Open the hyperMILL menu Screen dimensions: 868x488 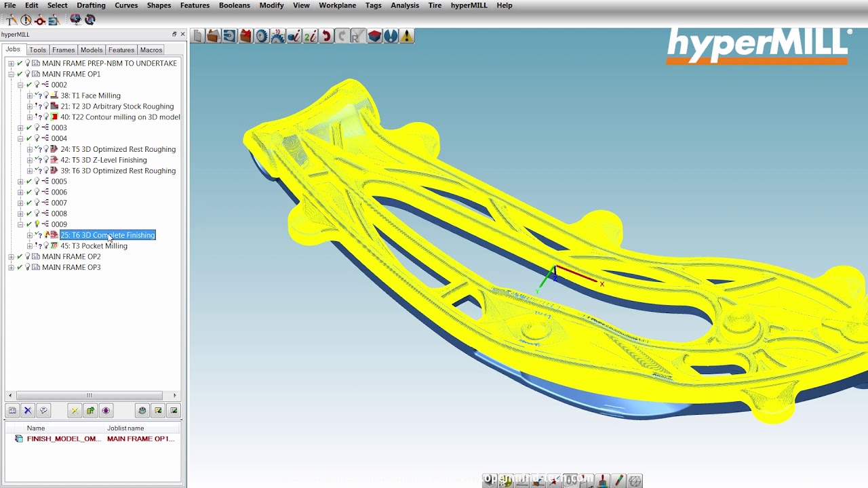tap(469, 5)
